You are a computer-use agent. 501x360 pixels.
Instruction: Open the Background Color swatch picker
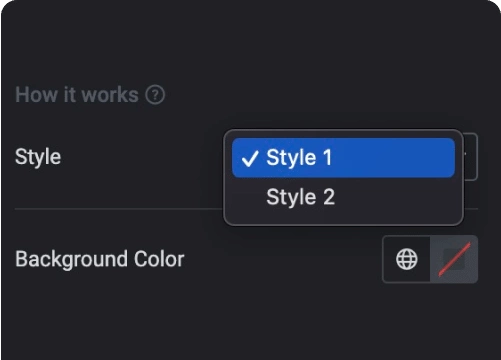pos(454,259)
